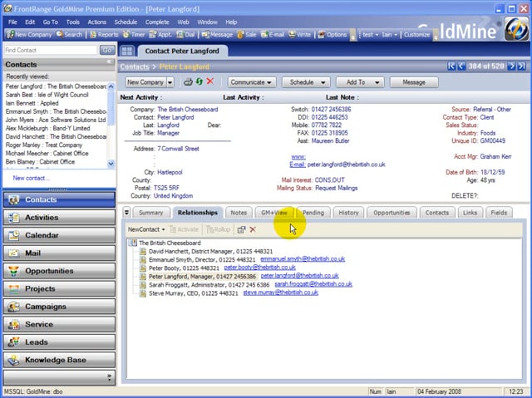532x398 pixels.
Task: Switch to the Fields tab
Action: [x=499, y=213]
